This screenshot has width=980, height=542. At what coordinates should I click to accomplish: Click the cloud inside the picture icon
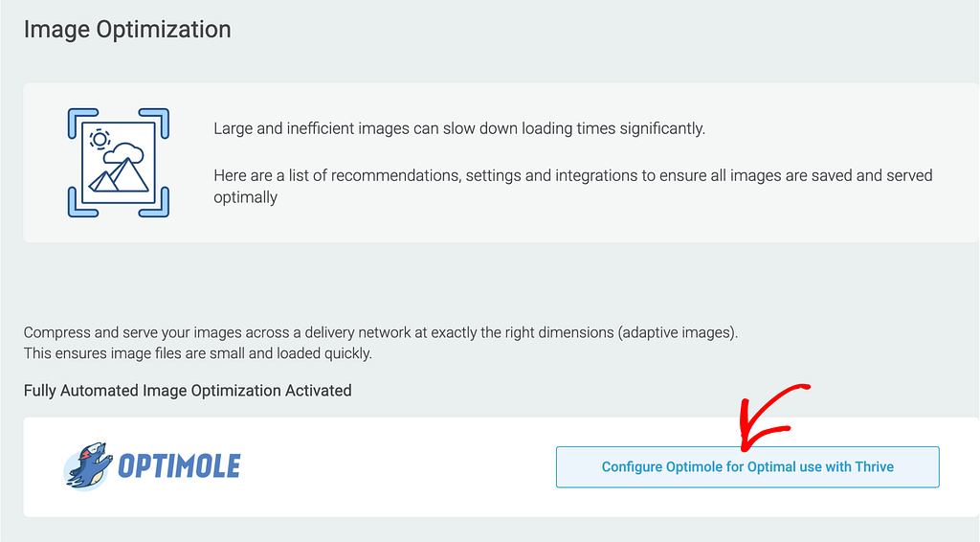pyautogui.click(x=124, y=153)
